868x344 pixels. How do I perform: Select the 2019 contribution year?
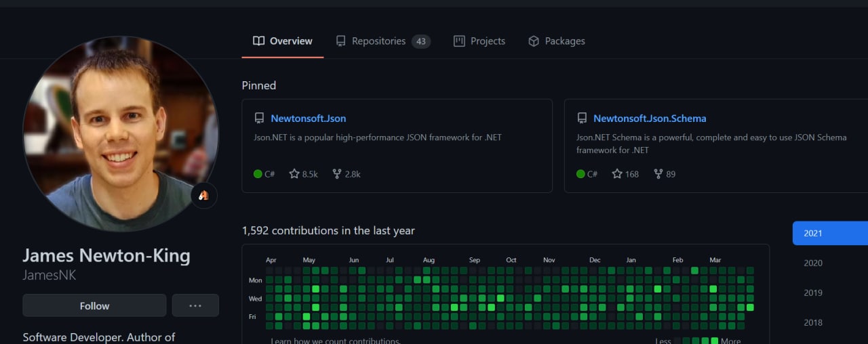click(813, 293)
